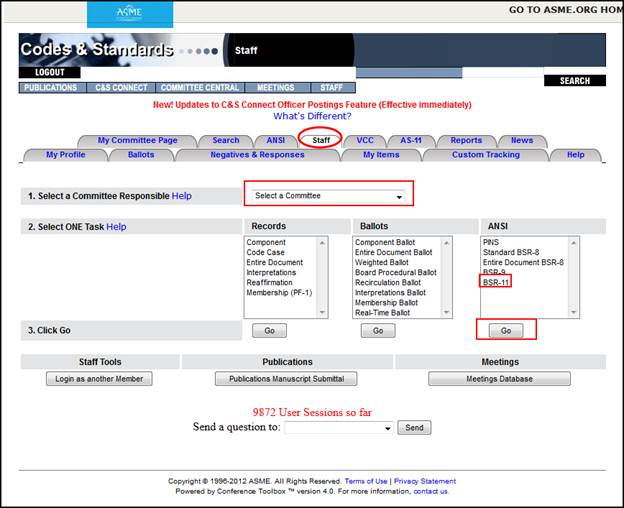Select Entire Document in Records list
Viewport: 624px width, 508px height.
pos(275,263)
